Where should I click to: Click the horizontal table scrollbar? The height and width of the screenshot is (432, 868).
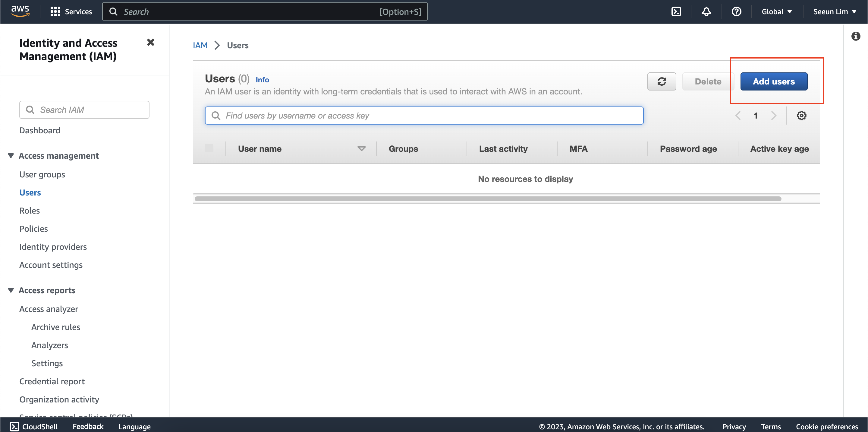coord(488,199)
